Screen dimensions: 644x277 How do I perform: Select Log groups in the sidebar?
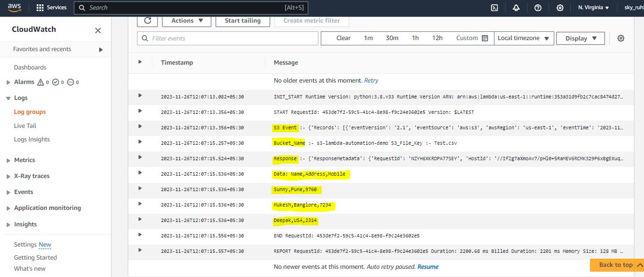click(x=30, y=112)
